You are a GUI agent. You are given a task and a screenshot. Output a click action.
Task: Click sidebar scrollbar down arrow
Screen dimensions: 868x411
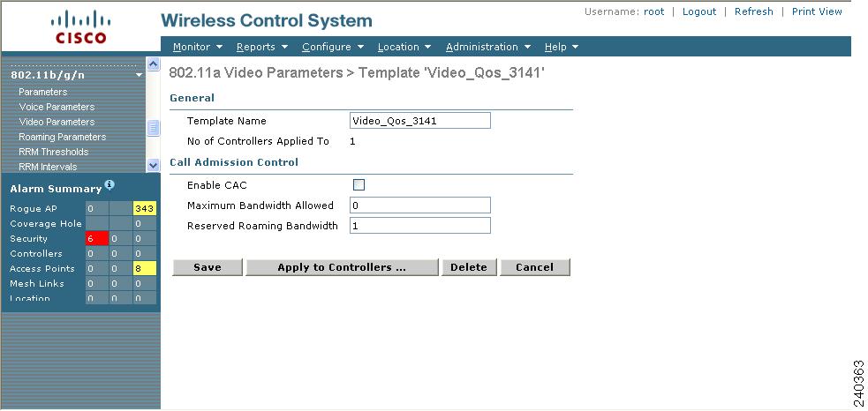point(154,165)
